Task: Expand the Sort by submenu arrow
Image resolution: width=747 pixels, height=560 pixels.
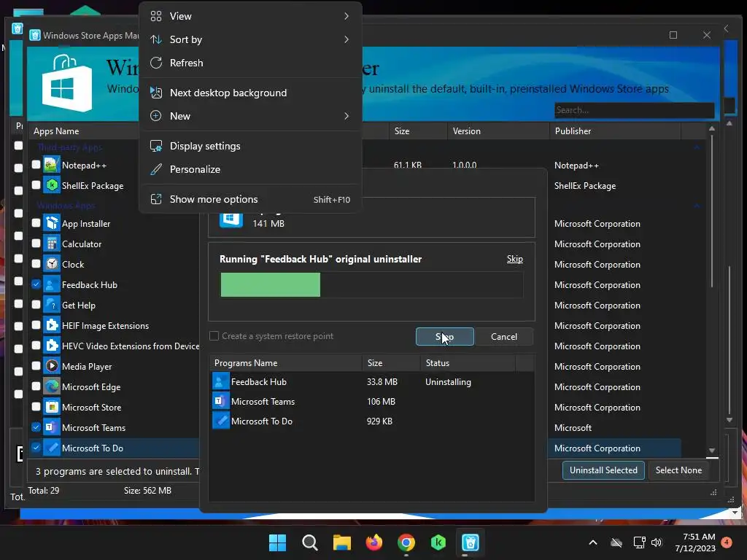Action: point(347,39)
